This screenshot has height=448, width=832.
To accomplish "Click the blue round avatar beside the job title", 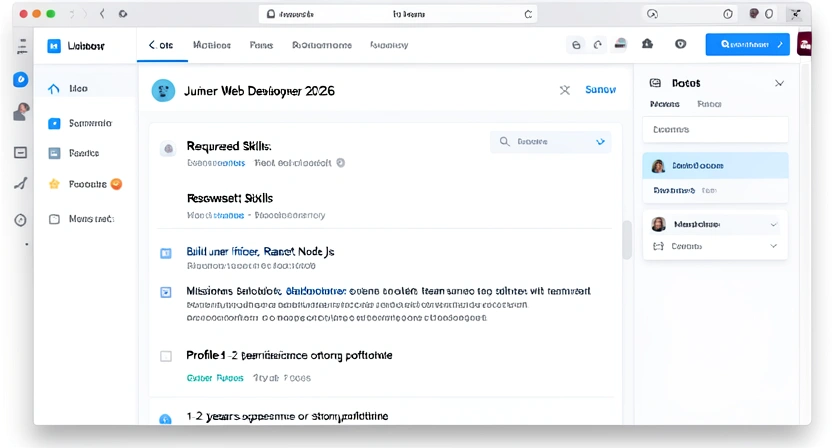I will (x=163, y=91).
